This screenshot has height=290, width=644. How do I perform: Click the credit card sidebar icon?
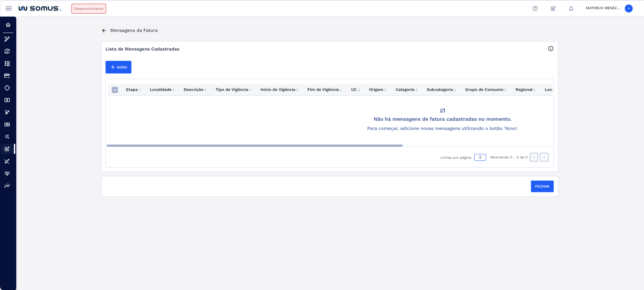pyautogui.click(x=7, y=76)
